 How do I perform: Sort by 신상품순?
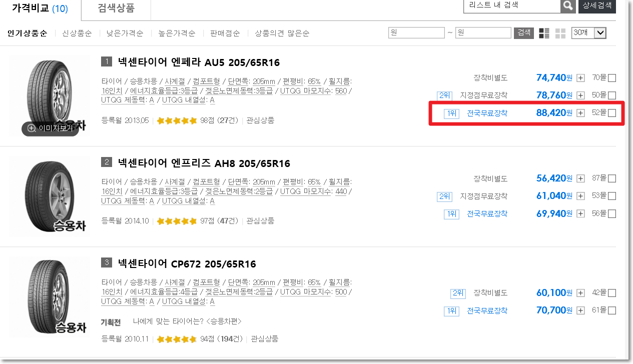point(77,33)
